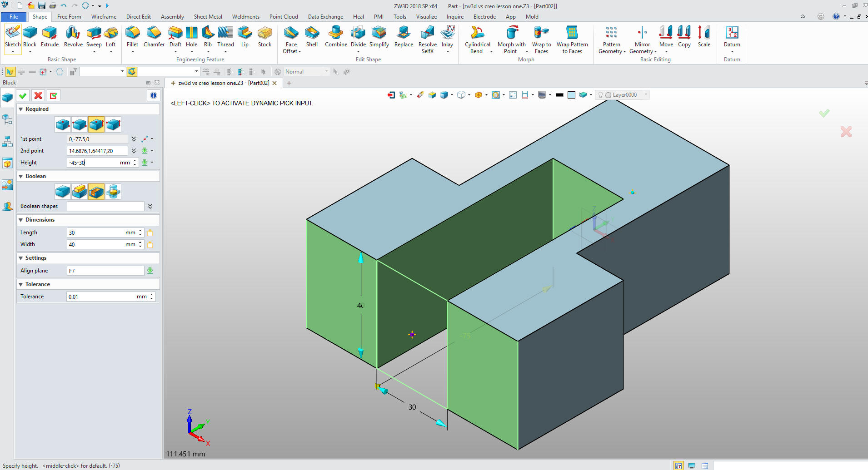
Task: Collapse the Dimensions section
Action: click(21, 220)
